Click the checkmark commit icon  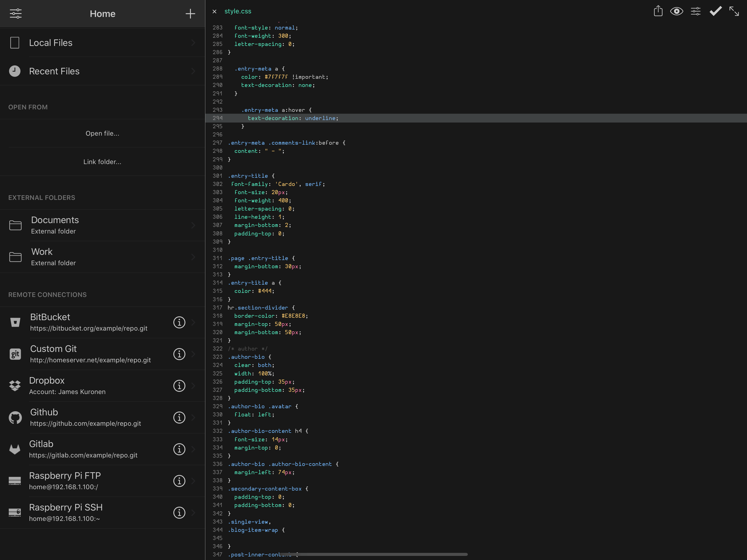(x=715, y=11)
